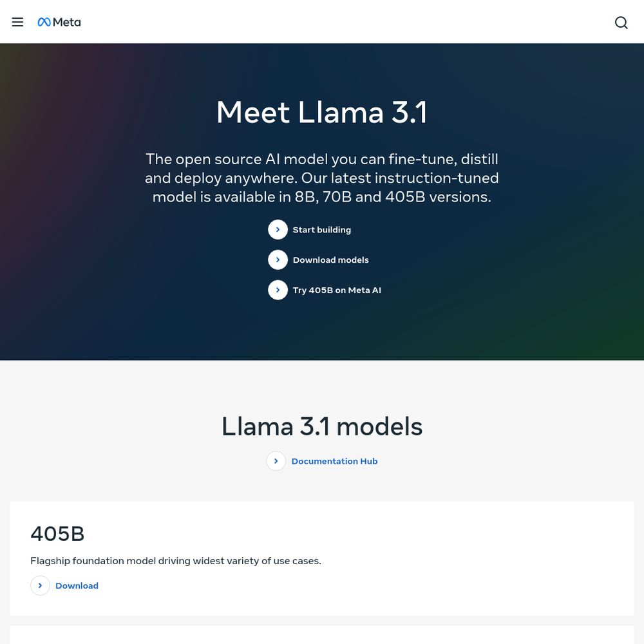
Task: Click the arrow circle beside Download models
Action: (278, 260)
